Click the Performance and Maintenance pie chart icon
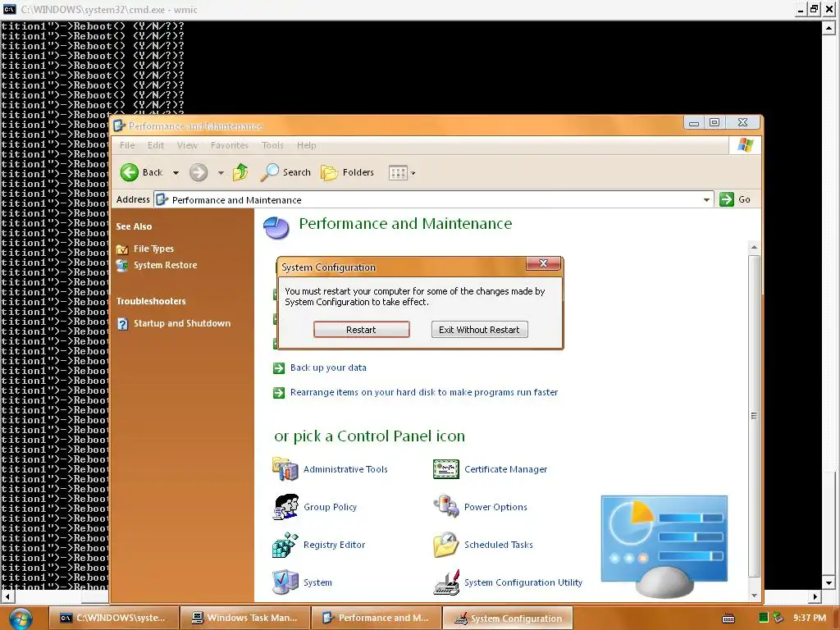The width and height of the screenshot is (840, 630). [x=276, y=228]
